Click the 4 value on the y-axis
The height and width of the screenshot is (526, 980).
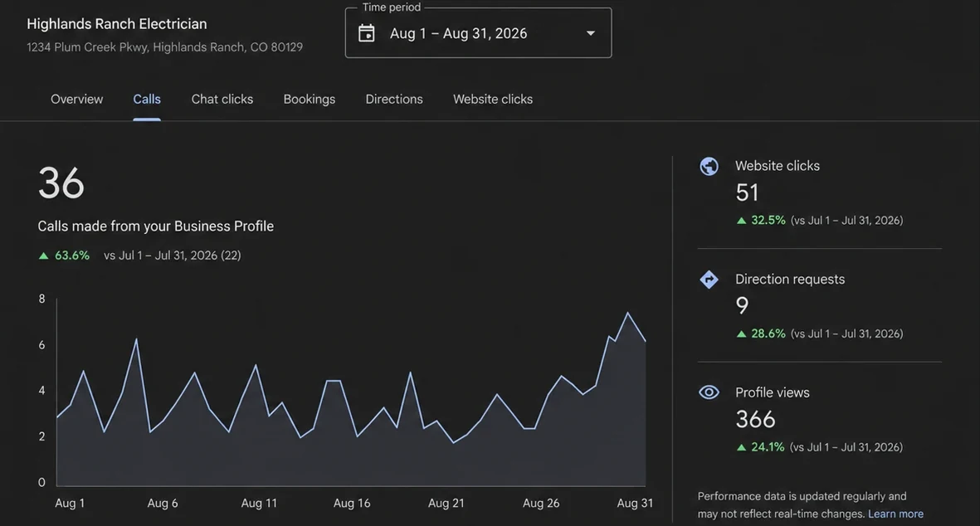click(41, 391)
